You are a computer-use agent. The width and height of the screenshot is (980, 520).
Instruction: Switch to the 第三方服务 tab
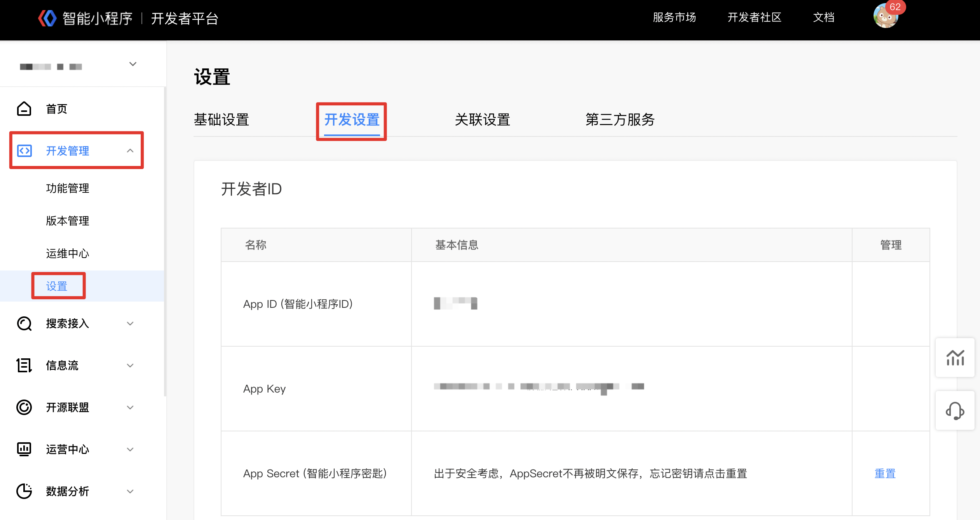(x=620, y=120)
